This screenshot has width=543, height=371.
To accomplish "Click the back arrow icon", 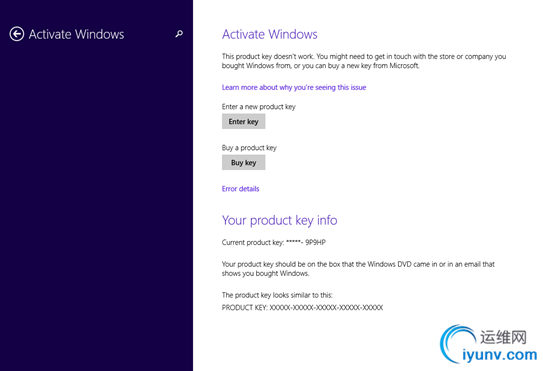I will pyautogui.click(x=17, y=34).
